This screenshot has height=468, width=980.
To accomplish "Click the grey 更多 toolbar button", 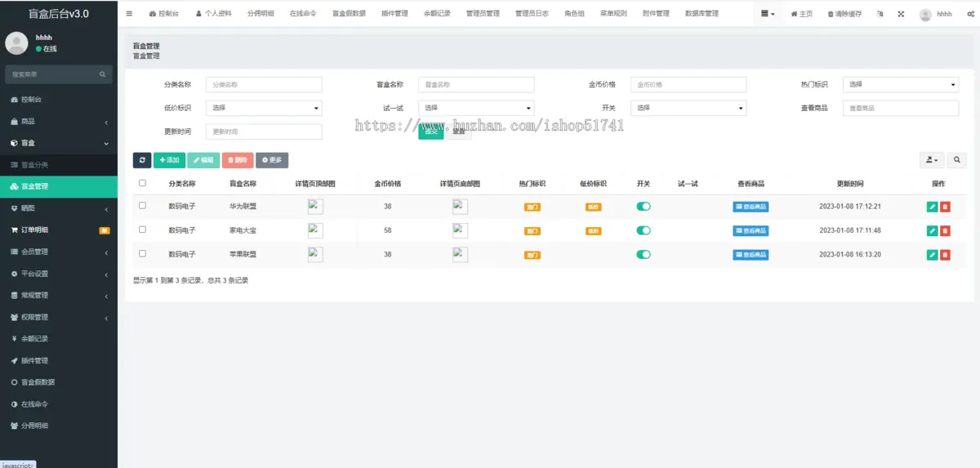I will (x=272, y=160).
